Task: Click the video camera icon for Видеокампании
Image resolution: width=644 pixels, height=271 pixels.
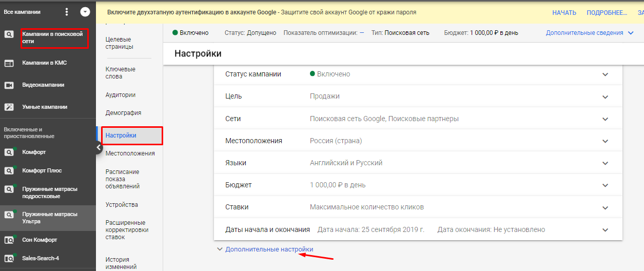Action: point(9,85)
